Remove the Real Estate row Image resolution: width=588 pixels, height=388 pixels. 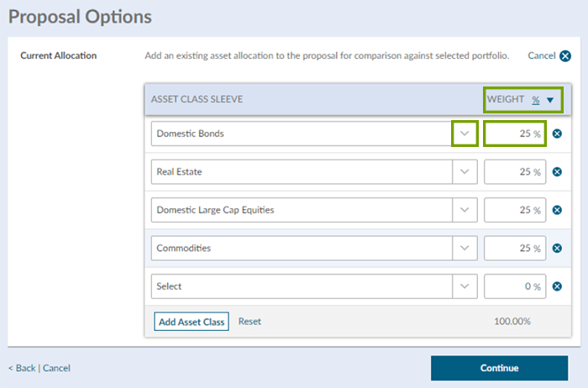pos(557,171)
